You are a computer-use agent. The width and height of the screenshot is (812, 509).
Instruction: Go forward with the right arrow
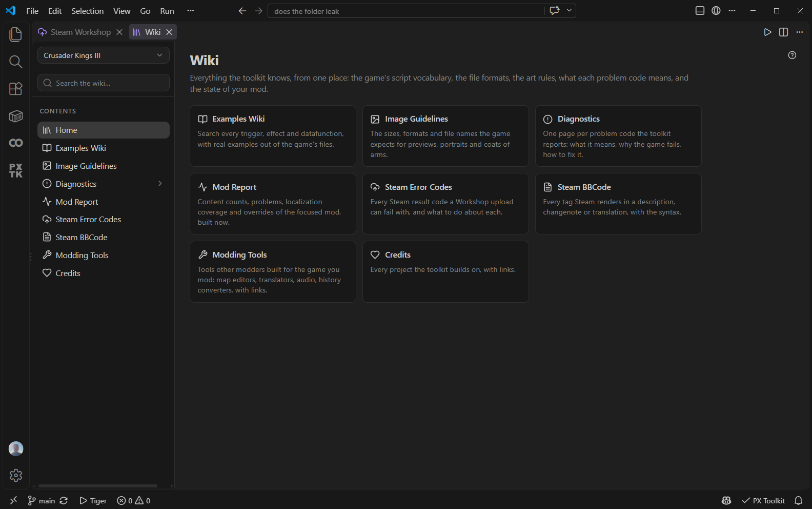(258, 11)
